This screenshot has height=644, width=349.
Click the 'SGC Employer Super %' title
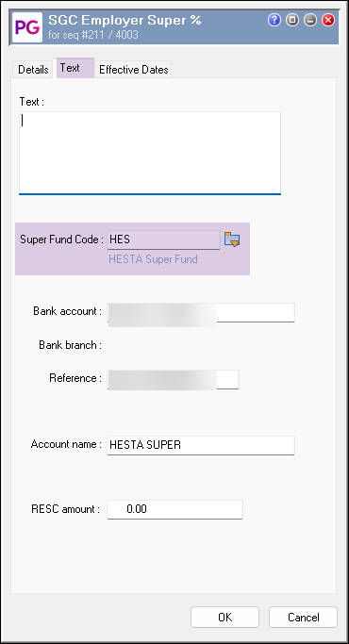(125, 20)
